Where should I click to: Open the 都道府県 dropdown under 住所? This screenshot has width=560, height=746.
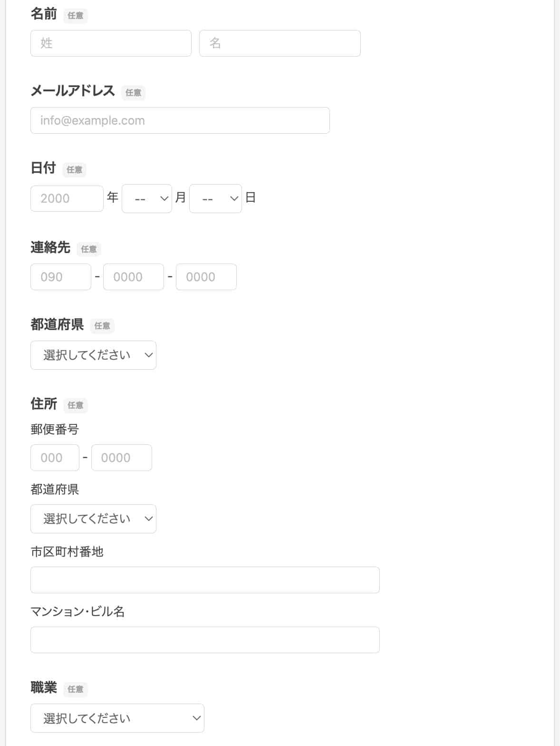[x=93, y=519]
